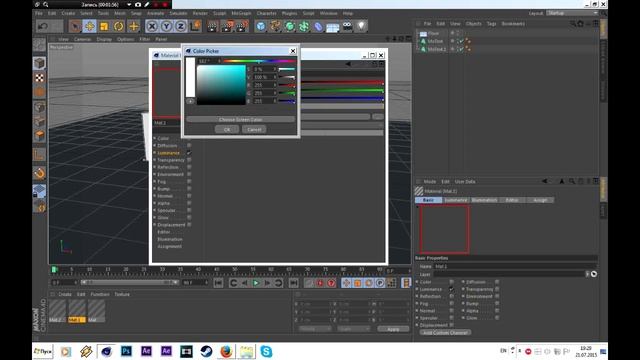Click the Choose Screen Color button

(x=240, y=120)
